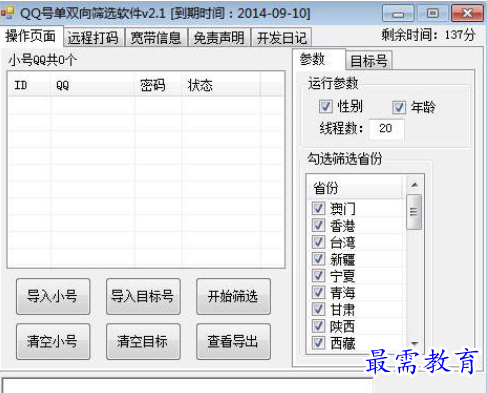Minimize the QQ filter software window

coord(398,13)
